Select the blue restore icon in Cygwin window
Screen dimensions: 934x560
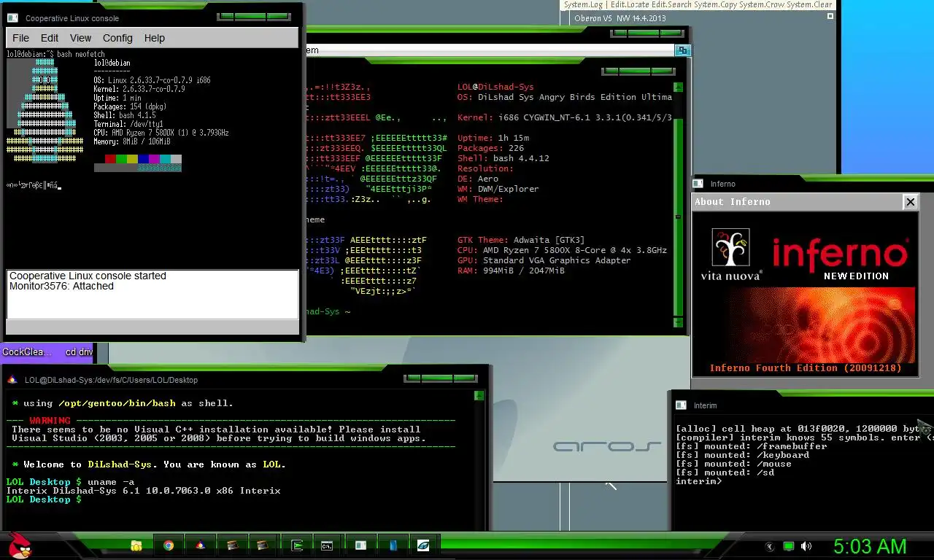click(682, 50)
